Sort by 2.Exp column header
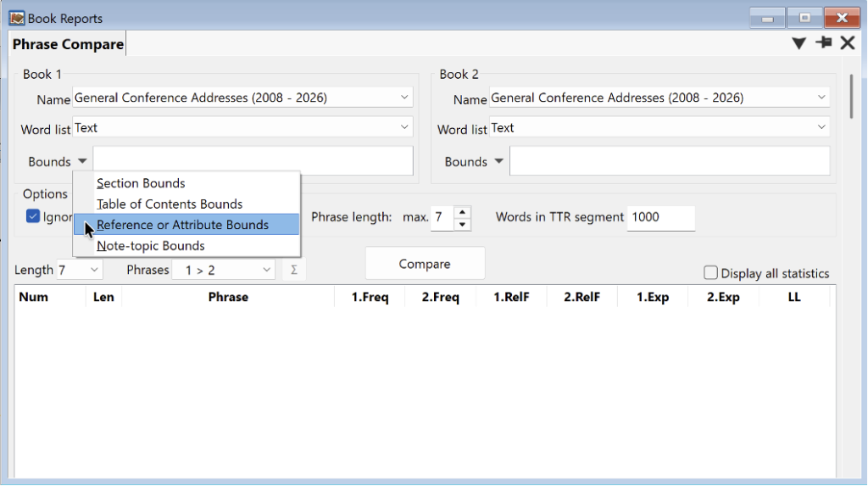 (x=723, y=297)
